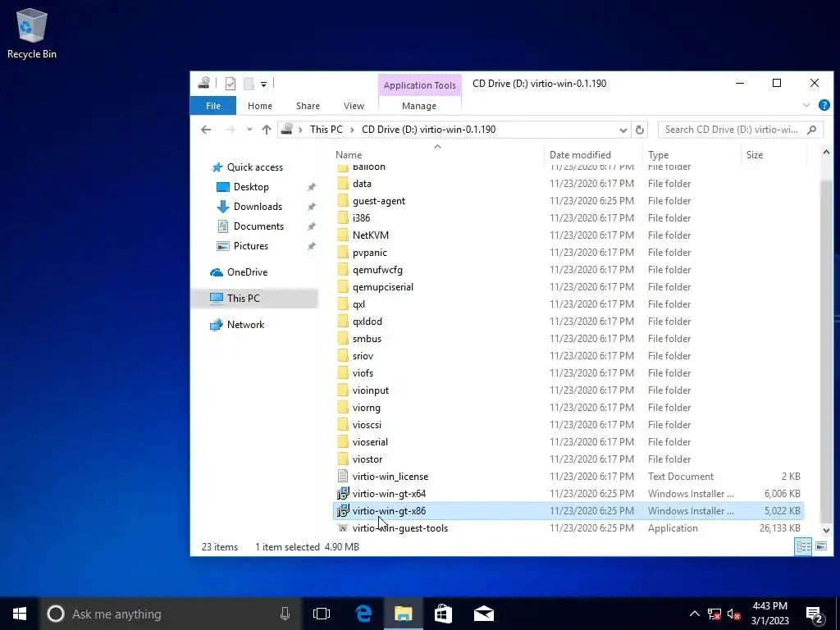
Task: Select the viofs folder
Action: 363,373
